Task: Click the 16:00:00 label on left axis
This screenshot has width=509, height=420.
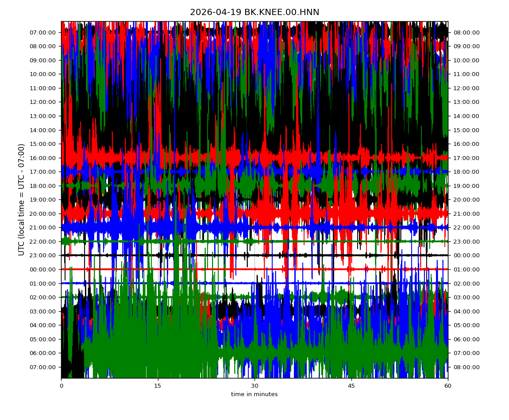Action: tap(43, 158)
